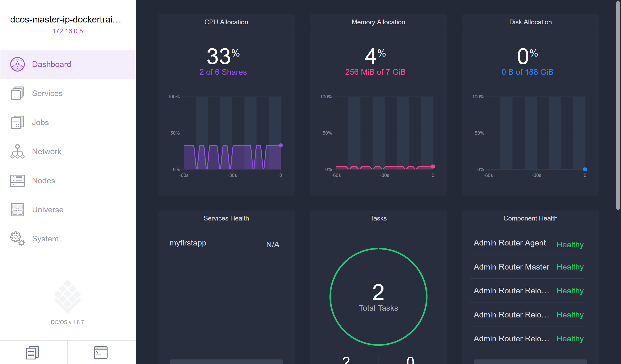Click the Component Health panel title

(x=530, y=218)
